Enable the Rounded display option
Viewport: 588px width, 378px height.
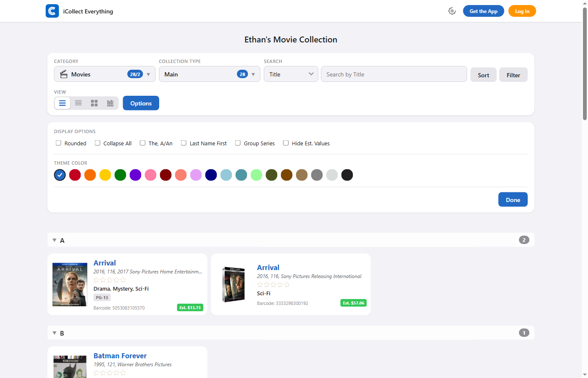58,143
